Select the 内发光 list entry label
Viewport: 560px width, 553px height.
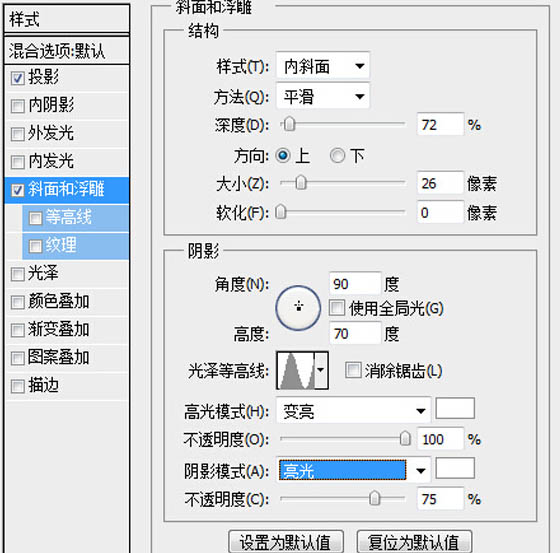(x=51, y=161)
